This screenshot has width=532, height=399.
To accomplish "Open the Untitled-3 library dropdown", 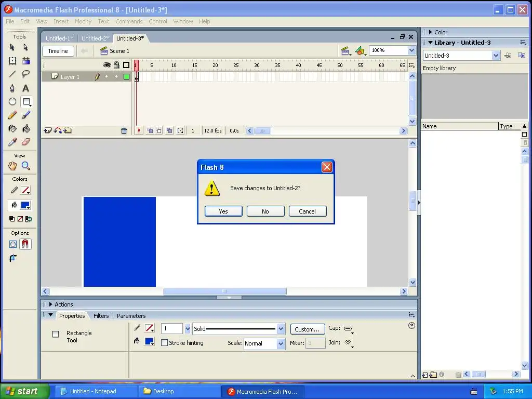I will point(495,55).
